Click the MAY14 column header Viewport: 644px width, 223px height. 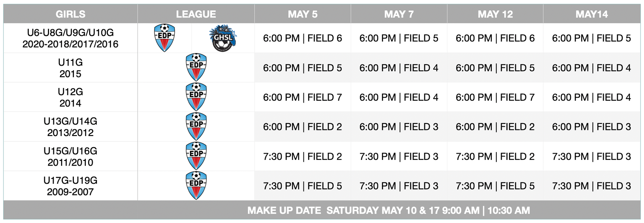pos(592,14)
